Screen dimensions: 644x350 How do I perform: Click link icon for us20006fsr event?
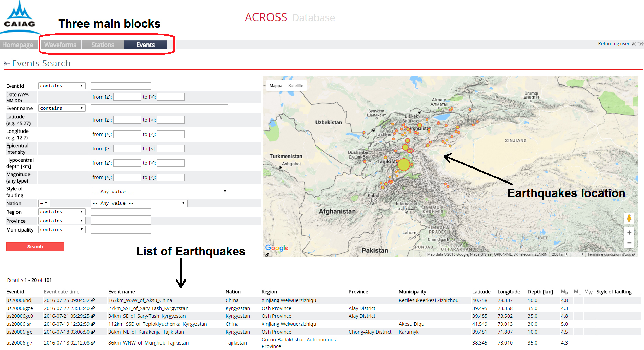(93, 324)
